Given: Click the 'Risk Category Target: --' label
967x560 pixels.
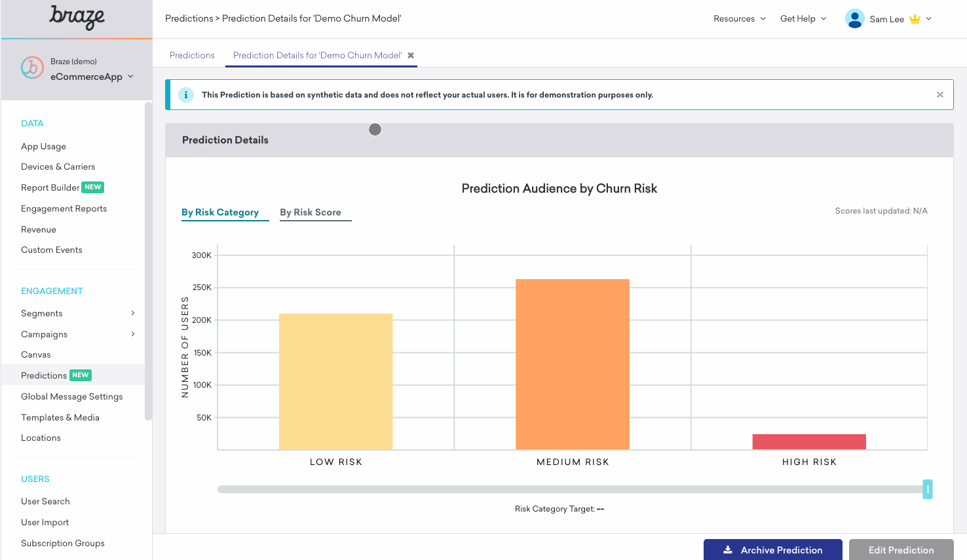Looking at the screenshot, I should tap(559, 509).
